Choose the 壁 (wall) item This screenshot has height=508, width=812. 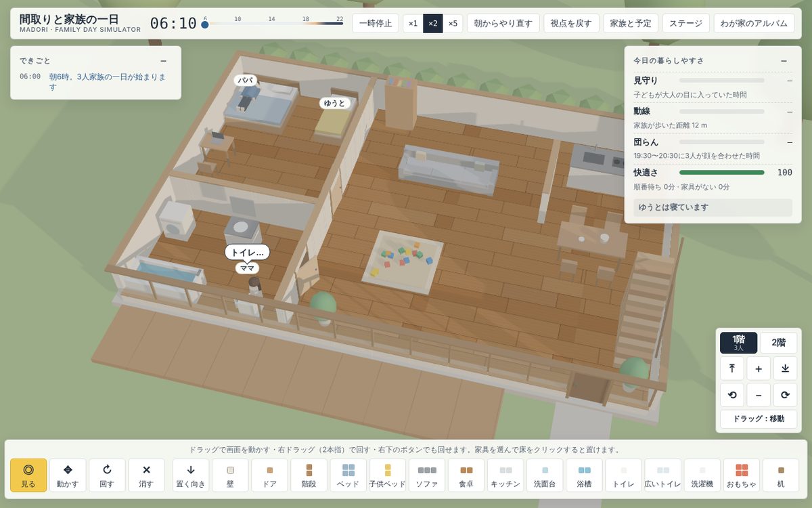click(x=230, y=475)
